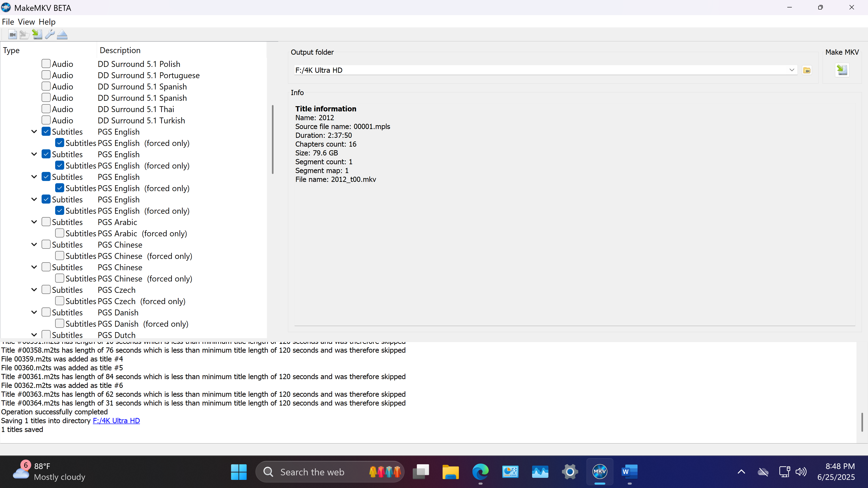Open Microsoft Word from the taskbar

coord(630,472)
